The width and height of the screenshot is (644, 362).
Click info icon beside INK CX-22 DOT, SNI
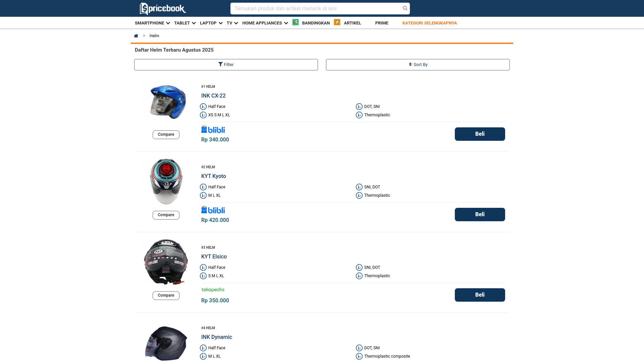[359, 107]
